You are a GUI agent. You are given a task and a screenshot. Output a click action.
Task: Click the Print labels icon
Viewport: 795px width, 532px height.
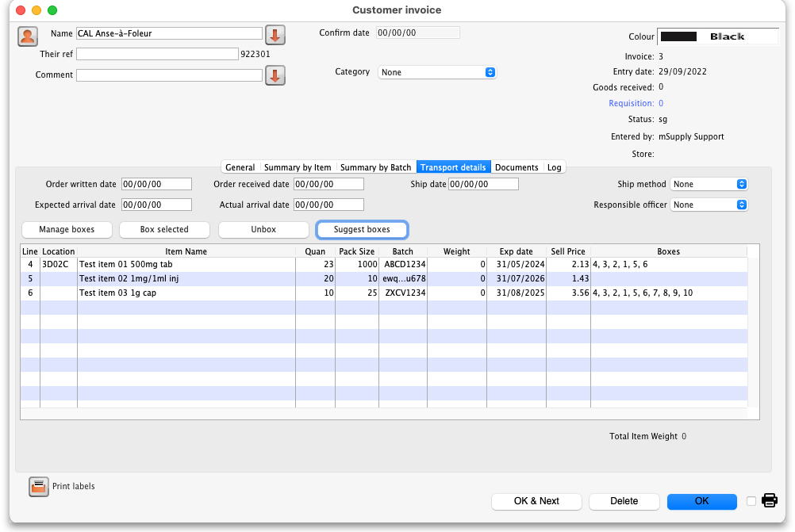pos(39,487)
